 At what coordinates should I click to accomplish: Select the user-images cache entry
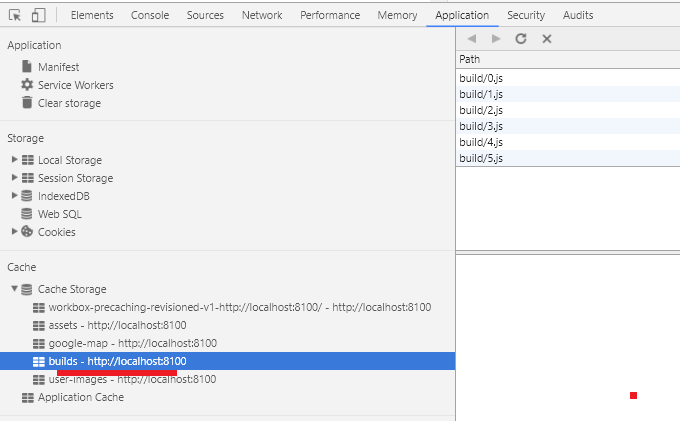pos(132,379)
